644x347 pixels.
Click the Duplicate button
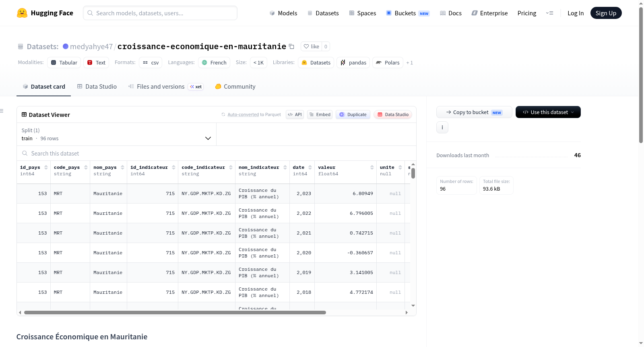[x=353, y=114]
